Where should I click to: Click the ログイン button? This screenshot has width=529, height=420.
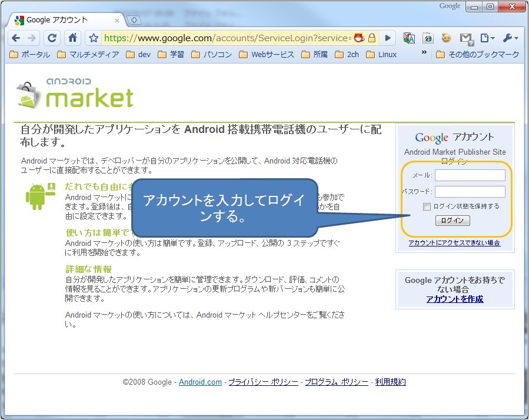(x=453, y=221)
